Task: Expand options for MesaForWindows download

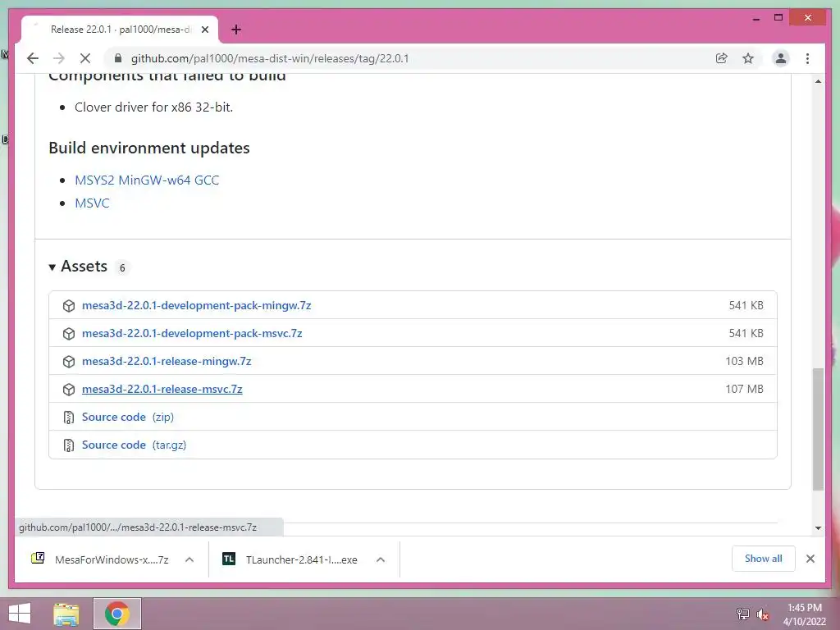Action: click(x=189, y=559)
